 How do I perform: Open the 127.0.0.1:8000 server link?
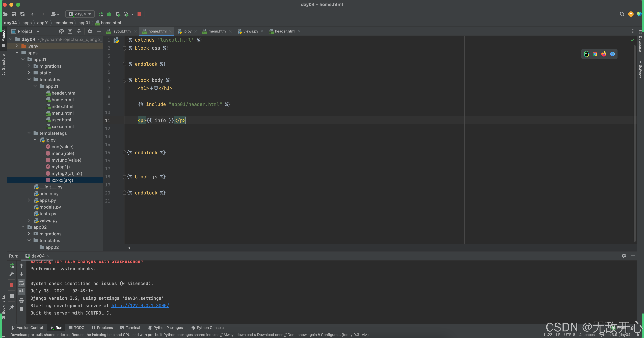pos(140,305)
